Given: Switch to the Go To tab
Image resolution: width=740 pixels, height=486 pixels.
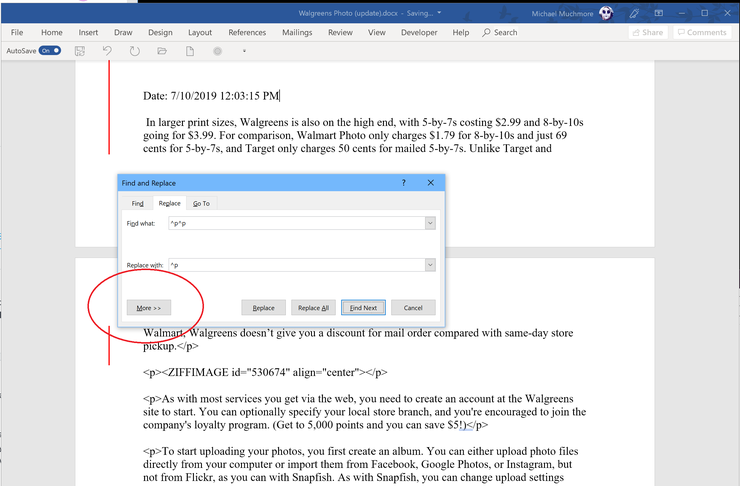Looking at the screenshot, I should 201,203.
